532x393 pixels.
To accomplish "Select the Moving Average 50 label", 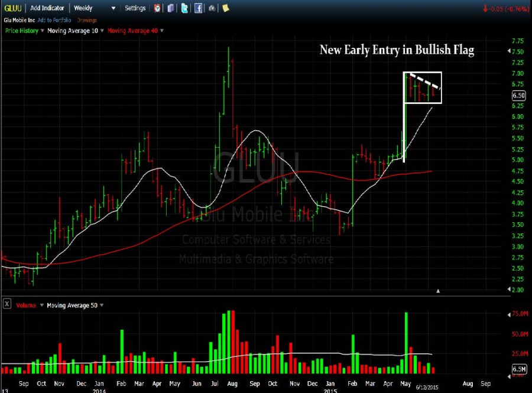I will [x=72, y=306].
